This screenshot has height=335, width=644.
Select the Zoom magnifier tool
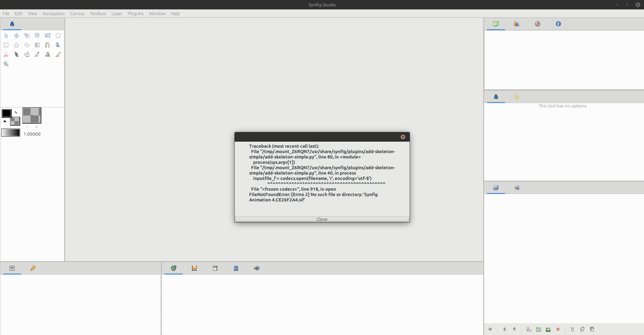6,64
